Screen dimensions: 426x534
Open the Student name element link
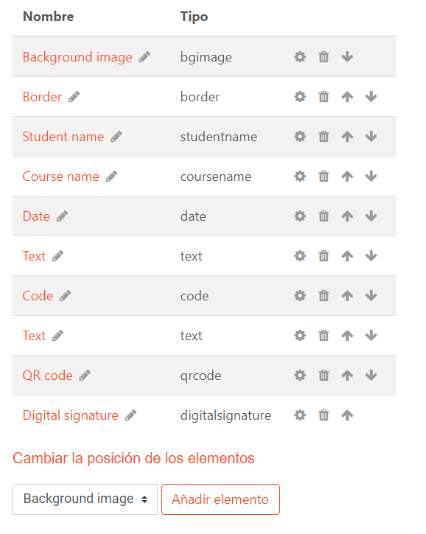pyautogui.click(x=63, y=137)
